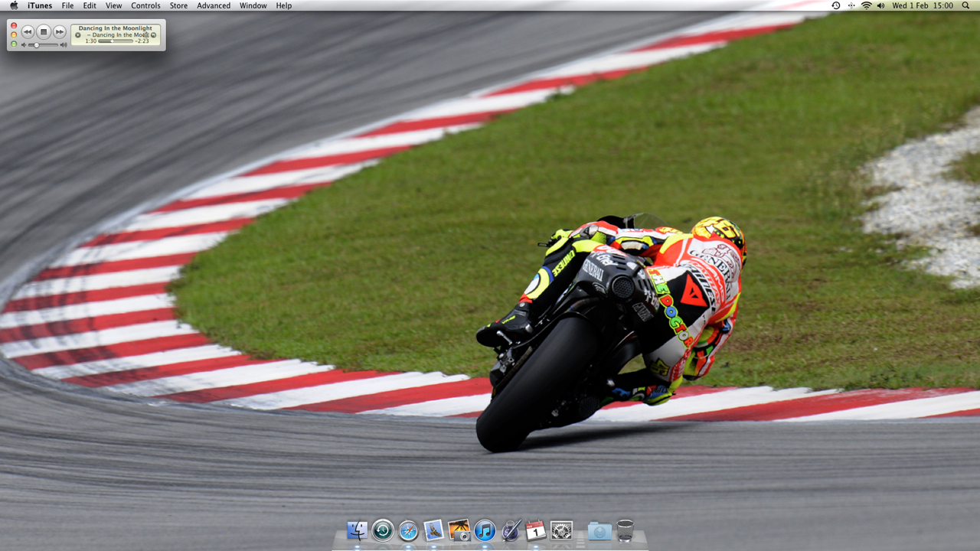Open the Wi-Fi status menu

click(x=866, y=5)
